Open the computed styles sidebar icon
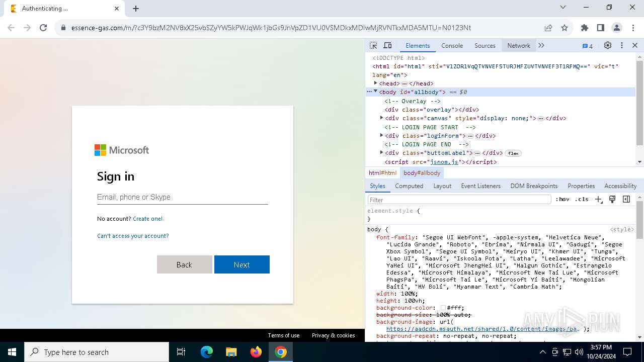 626,199
